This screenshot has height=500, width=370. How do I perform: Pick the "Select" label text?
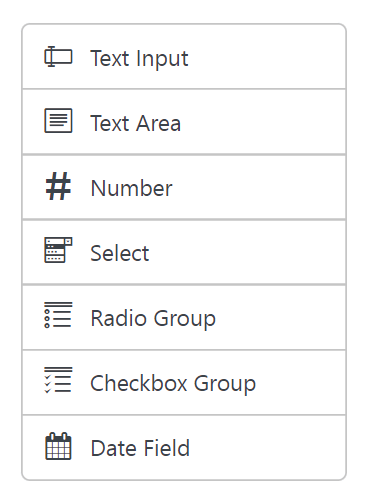click(x=120, y=253)
